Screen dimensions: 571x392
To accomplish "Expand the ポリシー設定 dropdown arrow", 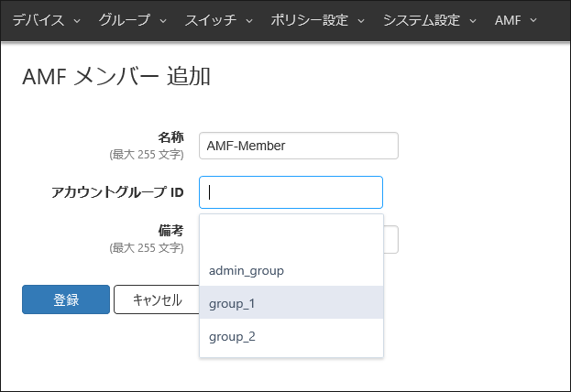I will coord(361,20).
